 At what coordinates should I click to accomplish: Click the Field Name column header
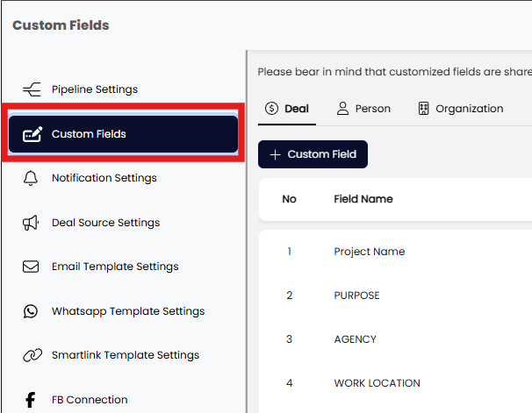(x=363, y=199)
